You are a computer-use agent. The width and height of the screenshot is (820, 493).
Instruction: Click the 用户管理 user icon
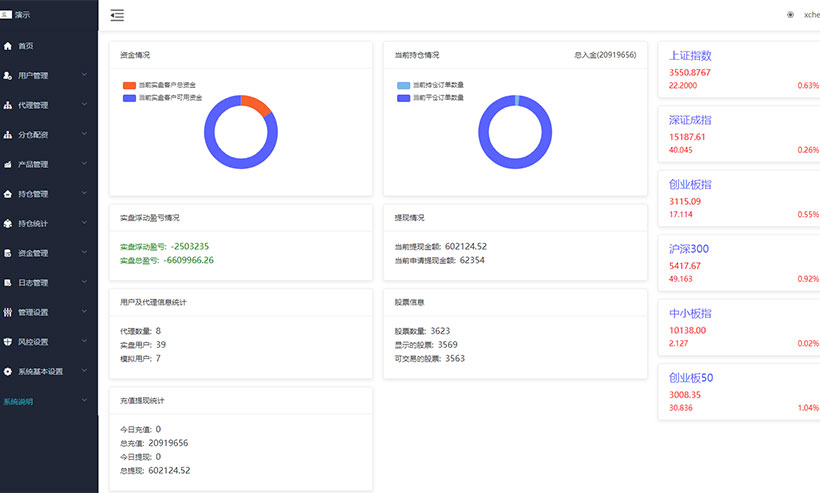click(x=8, y=75)
